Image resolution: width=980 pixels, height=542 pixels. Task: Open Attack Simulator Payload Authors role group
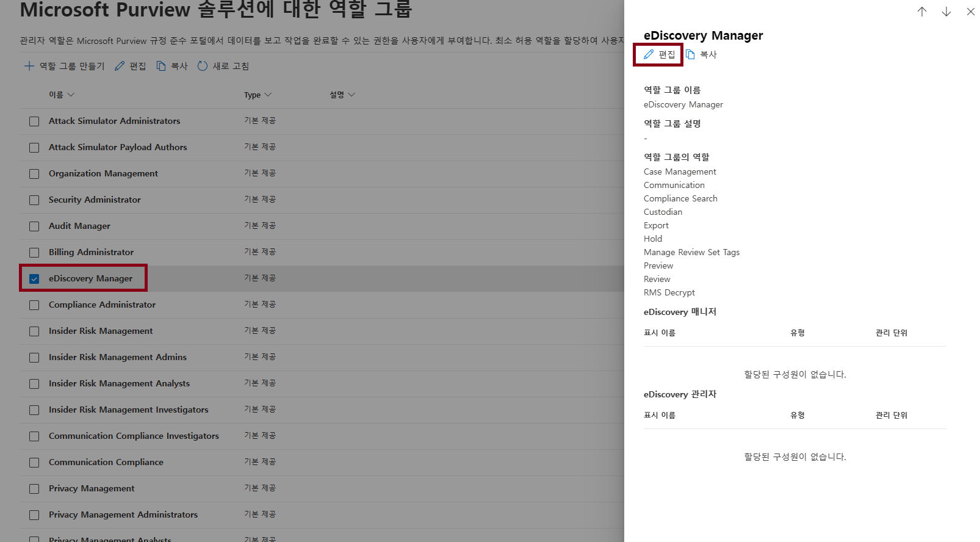click(x=118, y=147)
